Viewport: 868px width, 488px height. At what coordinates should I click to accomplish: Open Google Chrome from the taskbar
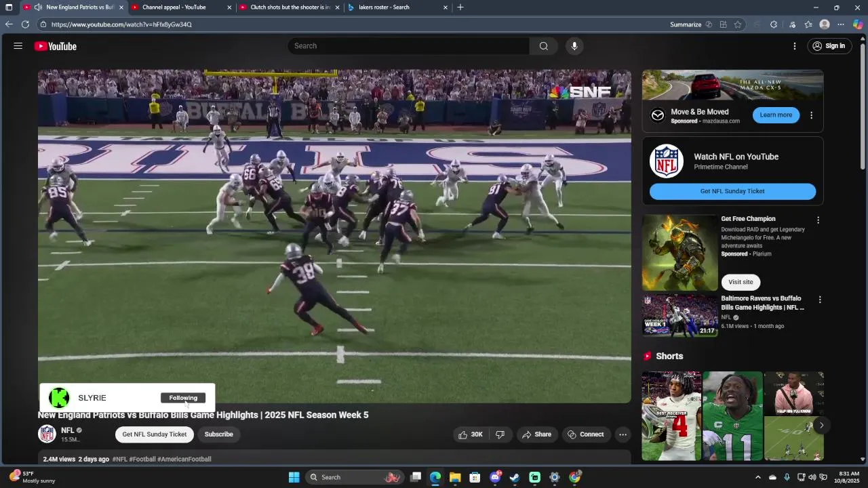point(574,477)
